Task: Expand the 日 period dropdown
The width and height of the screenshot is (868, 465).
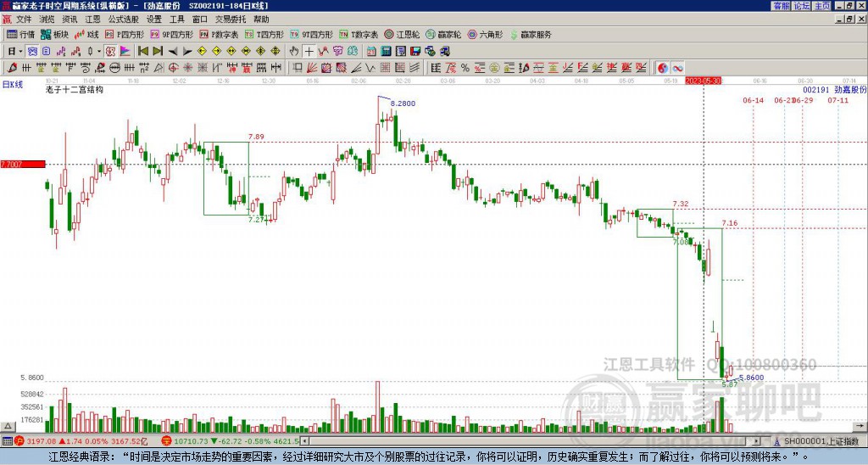Action: (x=20, y=52)
